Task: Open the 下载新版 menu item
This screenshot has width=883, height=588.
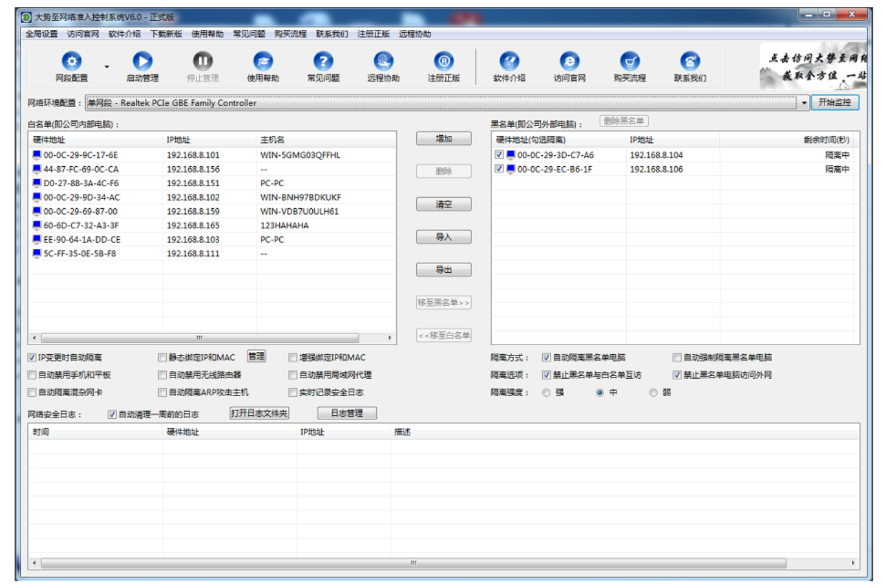Action: tap(166, 34)
